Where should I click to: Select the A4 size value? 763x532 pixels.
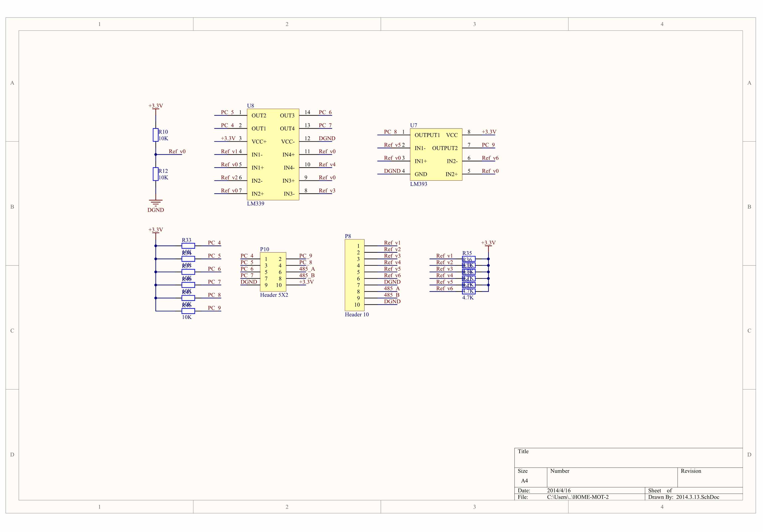[524, 481]
